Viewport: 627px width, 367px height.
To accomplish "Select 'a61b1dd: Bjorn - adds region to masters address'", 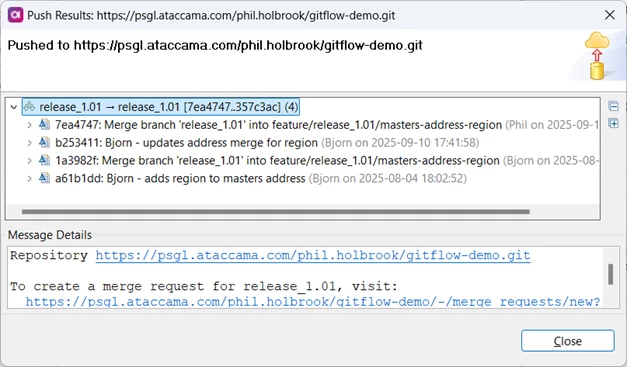I will pos(180,178).
